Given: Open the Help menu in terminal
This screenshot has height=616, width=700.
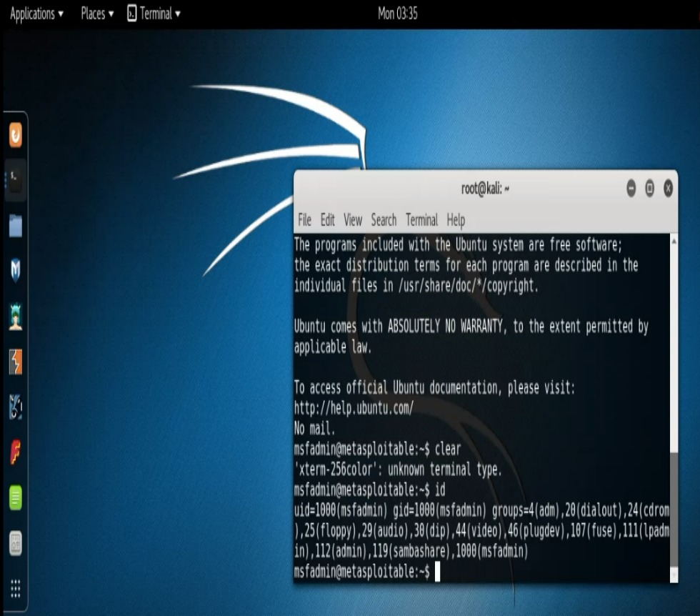Looking at the screenshot, I should [456, 220].
